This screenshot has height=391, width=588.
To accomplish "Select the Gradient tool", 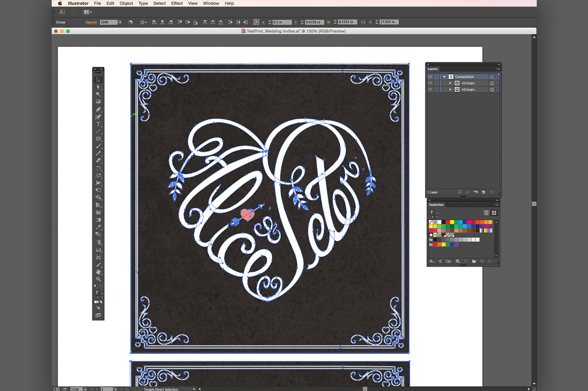I will [x=98, y=219].
